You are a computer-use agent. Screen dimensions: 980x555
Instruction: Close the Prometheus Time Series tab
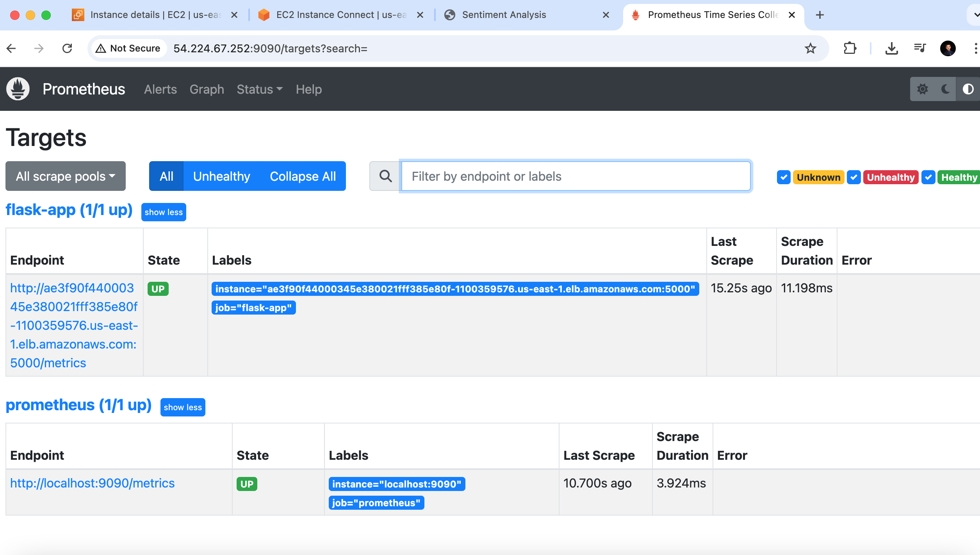pos(791,15)
